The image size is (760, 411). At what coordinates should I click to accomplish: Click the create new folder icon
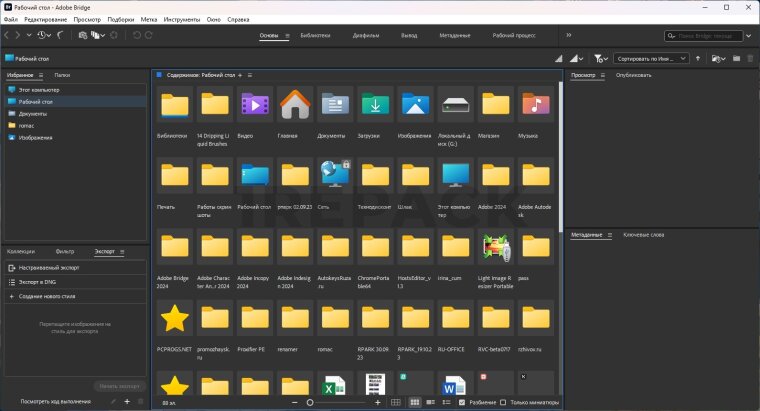coord(735,59)
